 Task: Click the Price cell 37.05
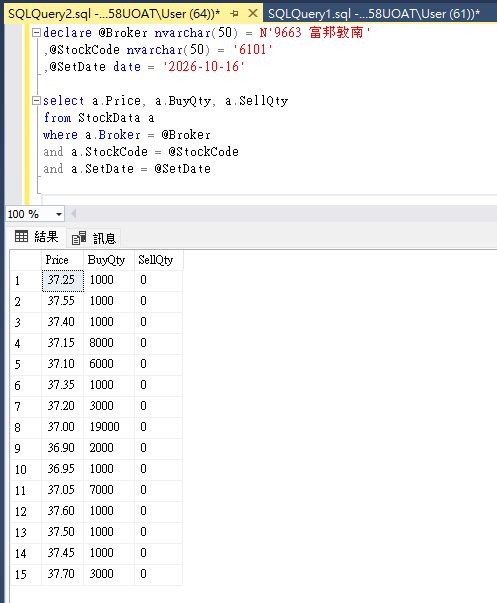coord(62,491)
